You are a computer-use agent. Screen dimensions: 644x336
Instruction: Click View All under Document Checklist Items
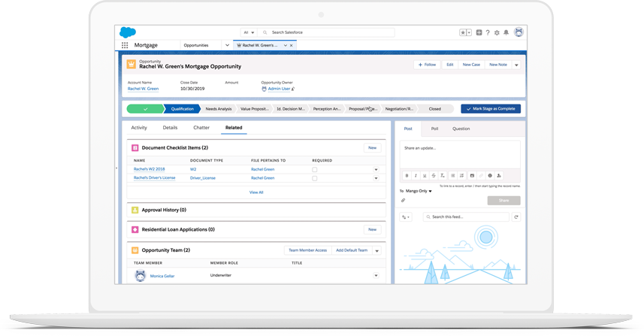point(256,192)
